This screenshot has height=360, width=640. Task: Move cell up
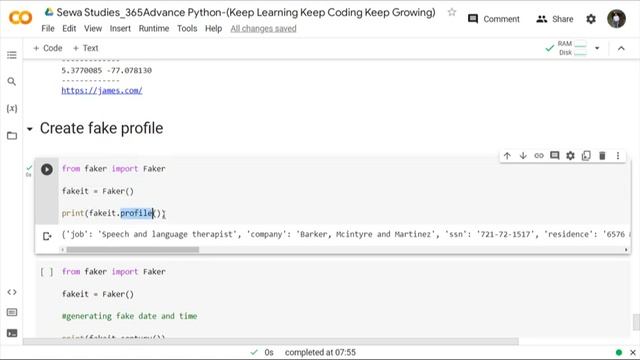[x=507, y=156]
